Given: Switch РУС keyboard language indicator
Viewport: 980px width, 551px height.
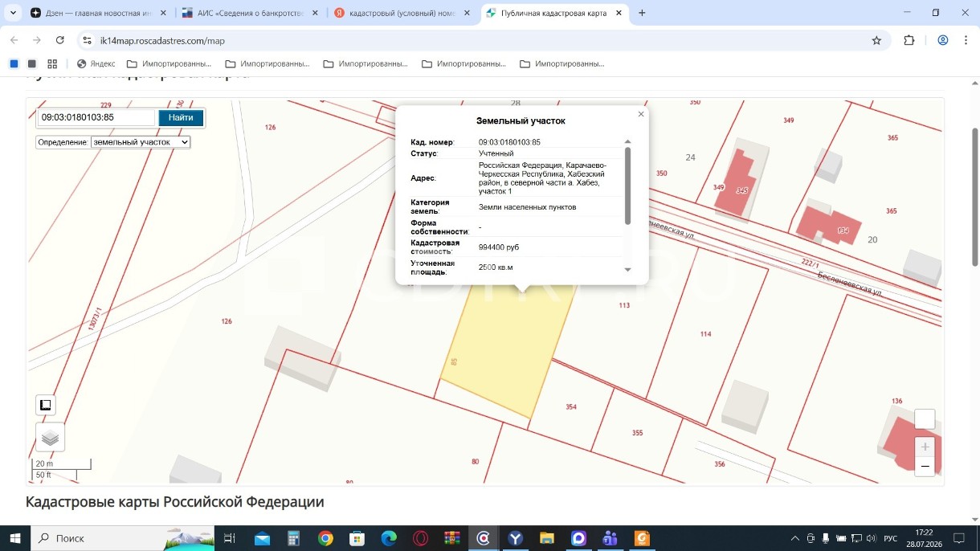Looking at the screenshot, I should 891,538.
